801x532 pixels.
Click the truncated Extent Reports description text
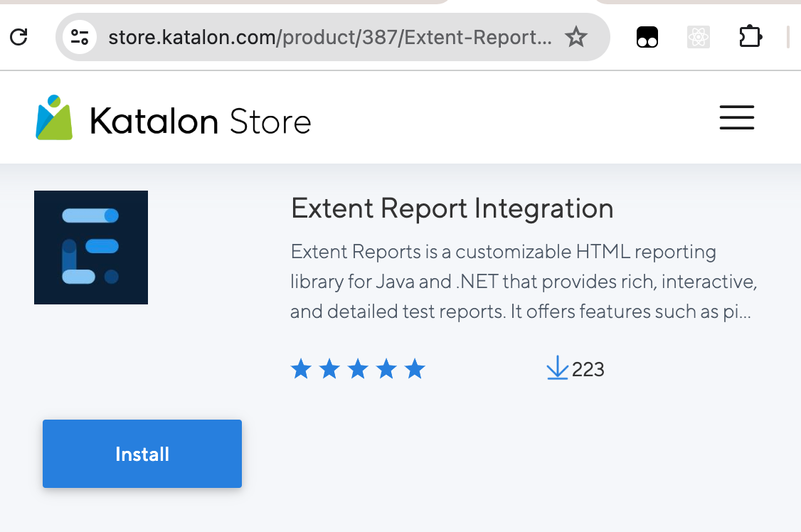(523, 282)
